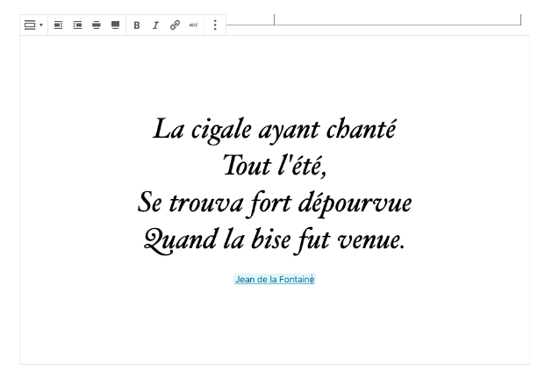Toggle bold formatting

[137, 25]
